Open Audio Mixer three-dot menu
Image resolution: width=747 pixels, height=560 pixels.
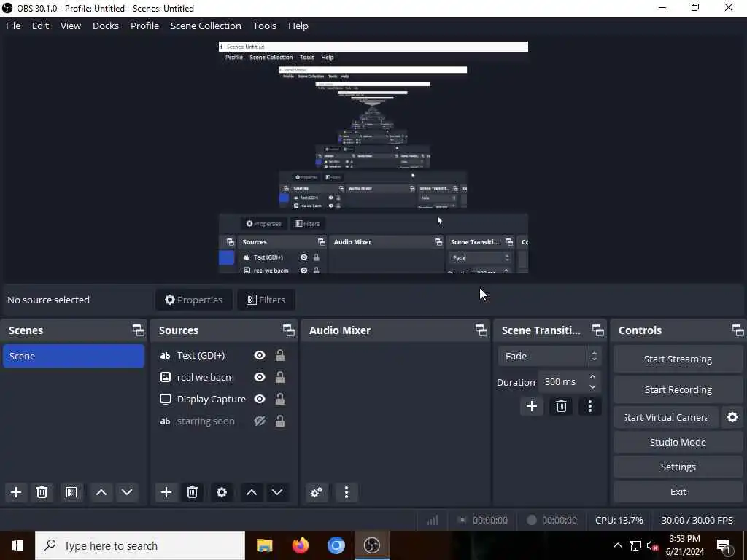click(347, 492)
